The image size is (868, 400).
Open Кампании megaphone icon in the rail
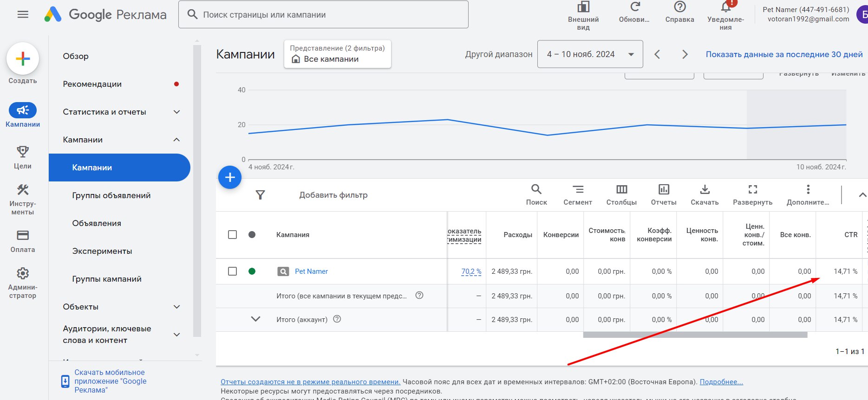click(23, 110)
